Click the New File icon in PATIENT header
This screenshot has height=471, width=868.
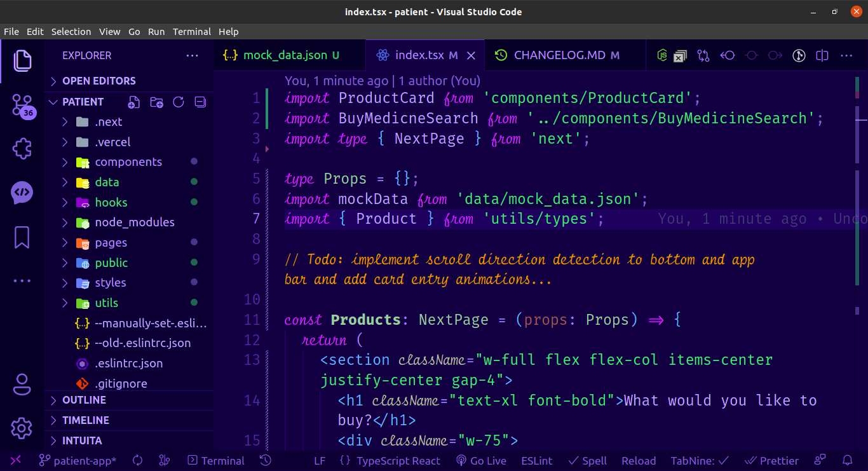(133, 102)
